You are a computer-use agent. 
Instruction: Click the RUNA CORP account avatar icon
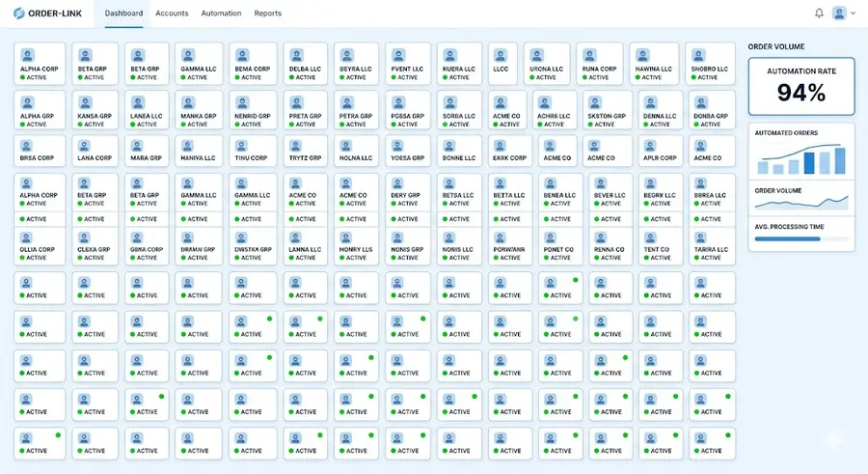(589, 55)
